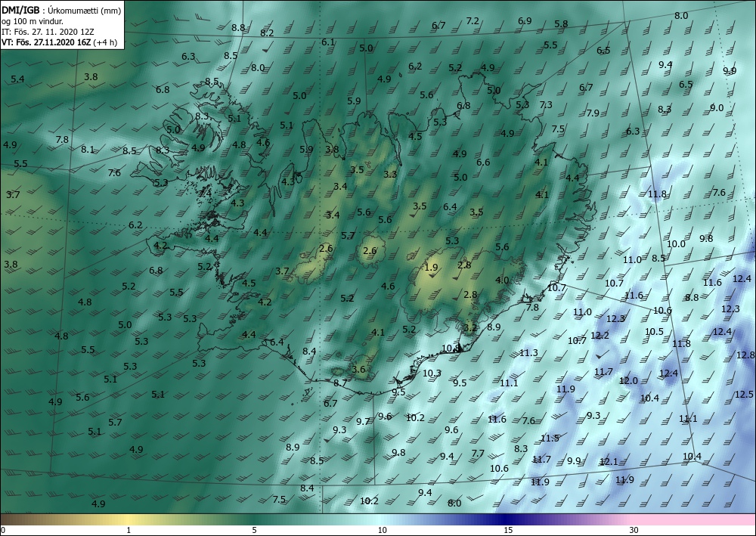Viewport: 756px width, 536px height.
Task: Click the dark navy band above the 15 tick
Action: (508, 519)
